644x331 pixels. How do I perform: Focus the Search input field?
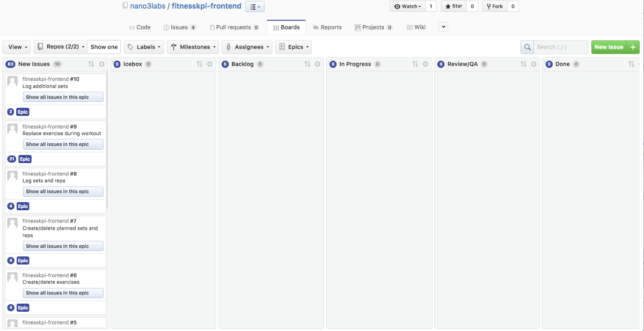560,47
